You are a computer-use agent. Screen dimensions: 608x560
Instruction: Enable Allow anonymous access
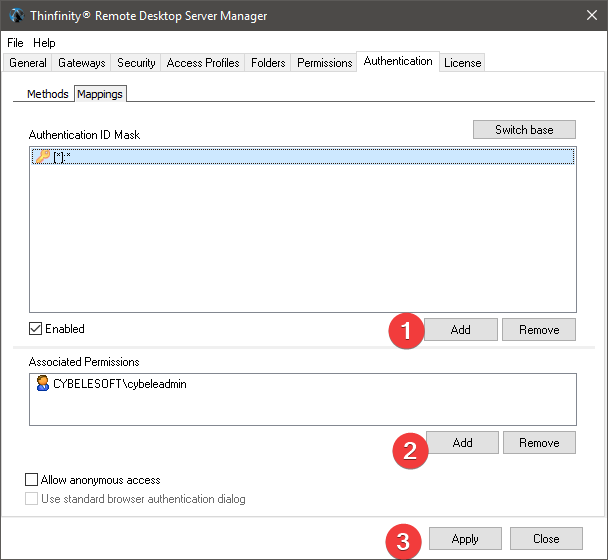tap(33, 480)
